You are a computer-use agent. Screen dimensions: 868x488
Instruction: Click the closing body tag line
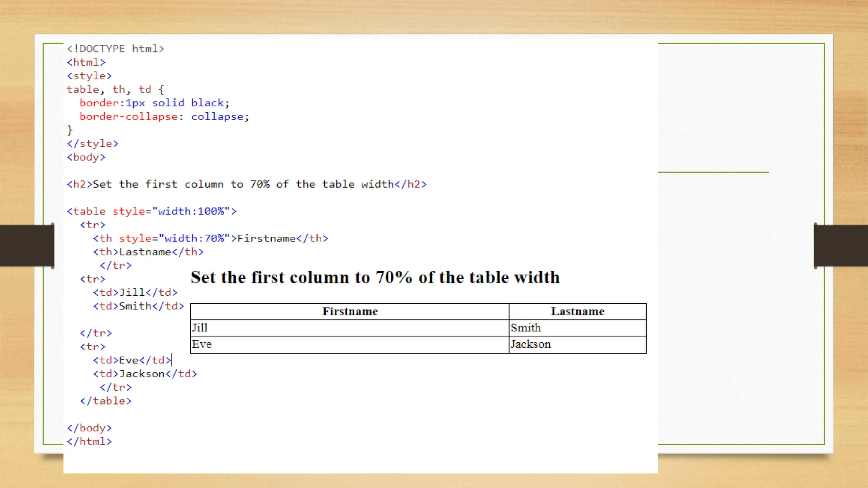point(89,428)
